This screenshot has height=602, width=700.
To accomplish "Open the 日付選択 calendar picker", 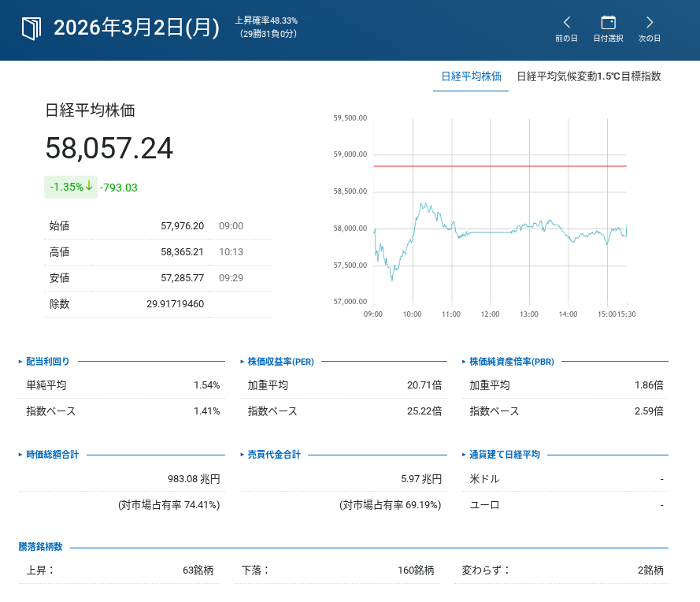I will (x=608, y=28).
